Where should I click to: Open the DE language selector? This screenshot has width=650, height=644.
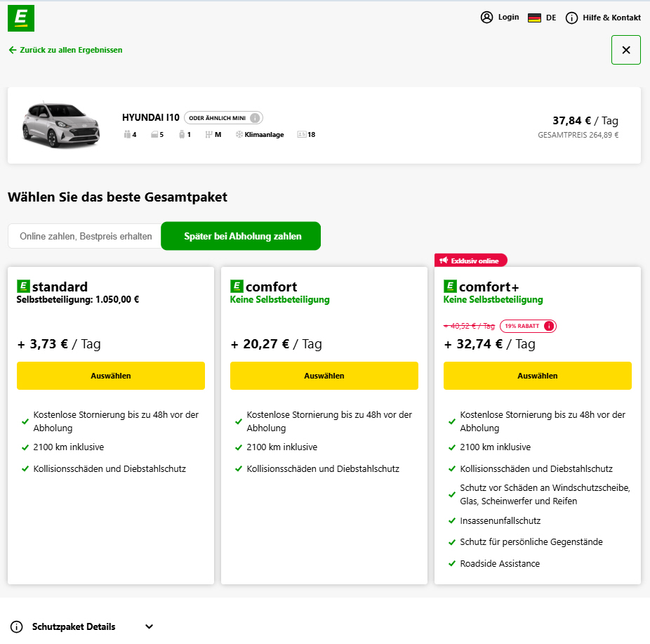click(x=551, y=18)
